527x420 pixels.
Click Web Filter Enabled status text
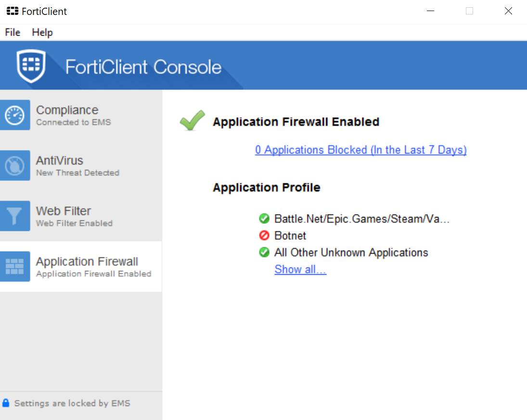click(74, 223)
